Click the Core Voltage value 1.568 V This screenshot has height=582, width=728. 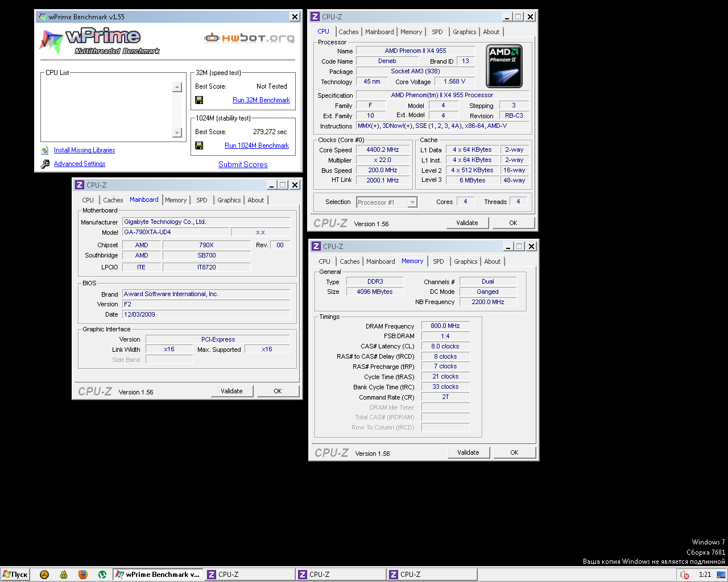454,82
